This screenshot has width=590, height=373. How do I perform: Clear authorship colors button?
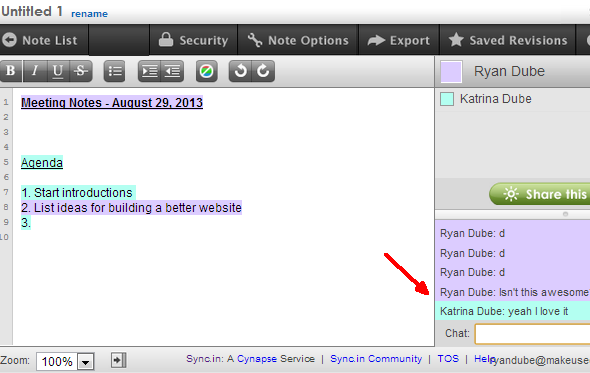point(207,71)
